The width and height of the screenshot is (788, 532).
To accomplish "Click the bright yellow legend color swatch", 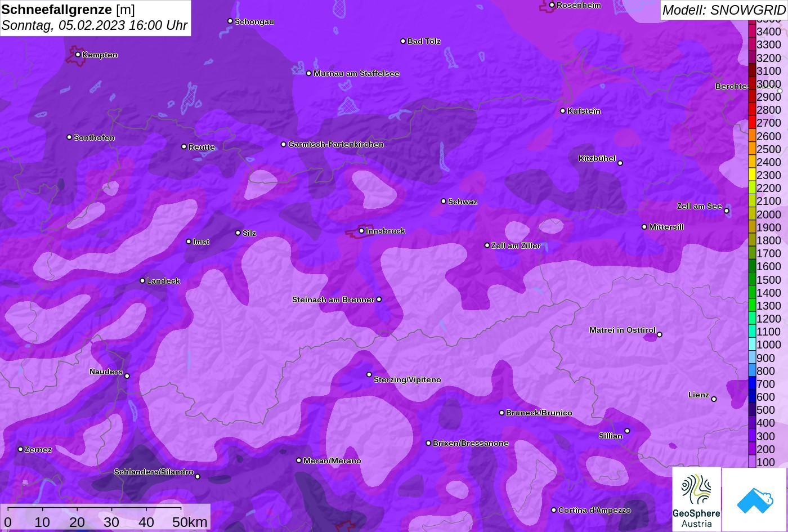I will 752,175.
